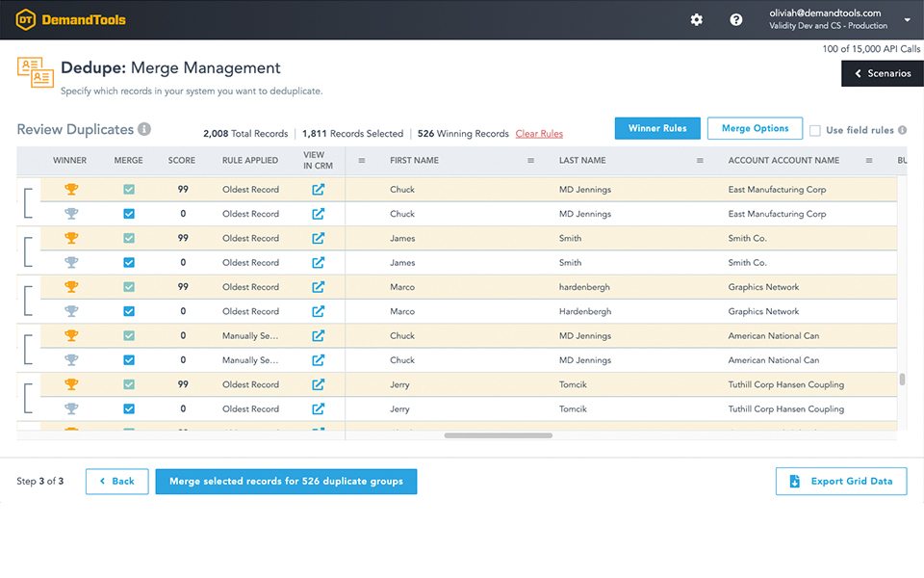Click the info icon beside Review Duplicates
924x578 pixels.
click(x=144, y=128)
